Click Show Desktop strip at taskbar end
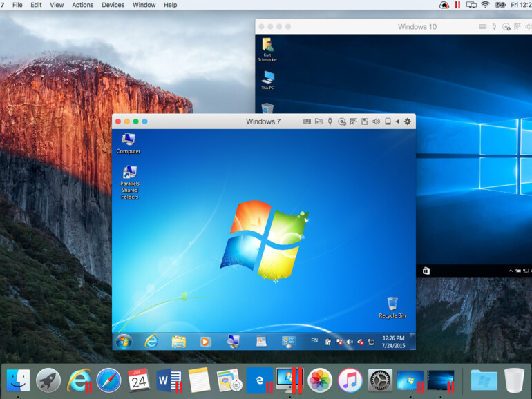Image resolution: width=532 pixels, height=399 pixels. tap(412, 342)
